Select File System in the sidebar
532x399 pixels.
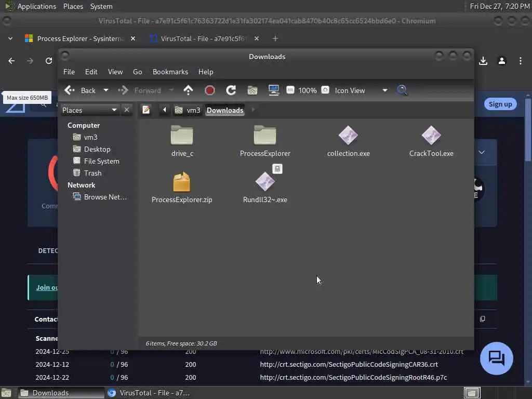[x=96, y=161]
